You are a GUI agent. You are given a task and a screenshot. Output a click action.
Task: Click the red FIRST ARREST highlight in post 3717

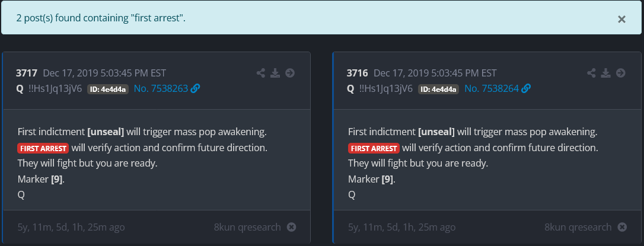(43, 148)
